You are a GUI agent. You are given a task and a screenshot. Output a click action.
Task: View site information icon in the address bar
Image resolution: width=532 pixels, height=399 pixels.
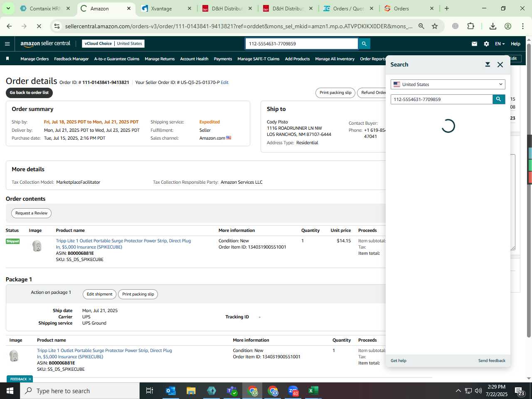coord(57,26)
